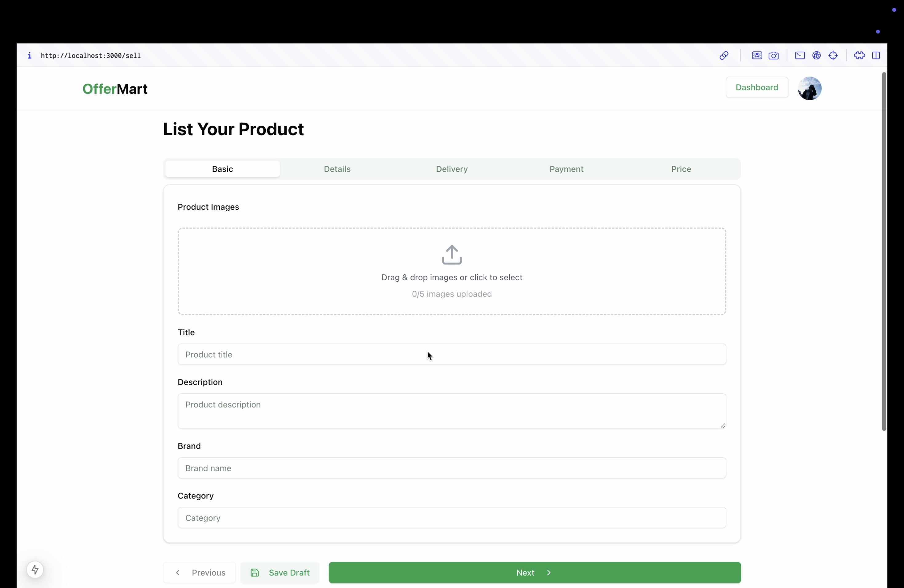Click the globe network icon
Screen dimensions: 904x588
click(x=816, y=55)
